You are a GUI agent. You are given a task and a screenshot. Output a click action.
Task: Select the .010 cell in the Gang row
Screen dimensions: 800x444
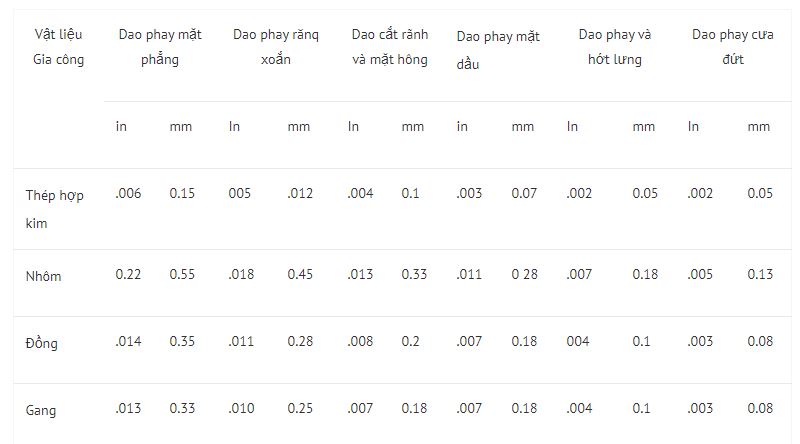point(241,408)
